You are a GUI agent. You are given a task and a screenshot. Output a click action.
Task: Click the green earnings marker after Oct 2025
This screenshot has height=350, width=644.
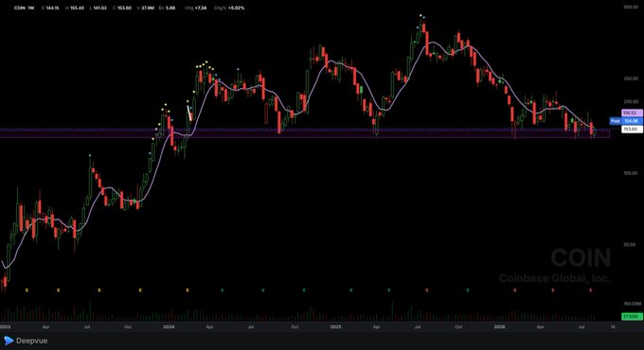click(x=468, y=290)
